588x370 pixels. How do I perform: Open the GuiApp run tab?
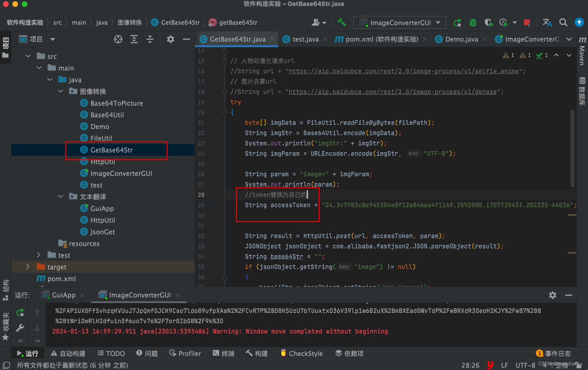coord(64,295)
